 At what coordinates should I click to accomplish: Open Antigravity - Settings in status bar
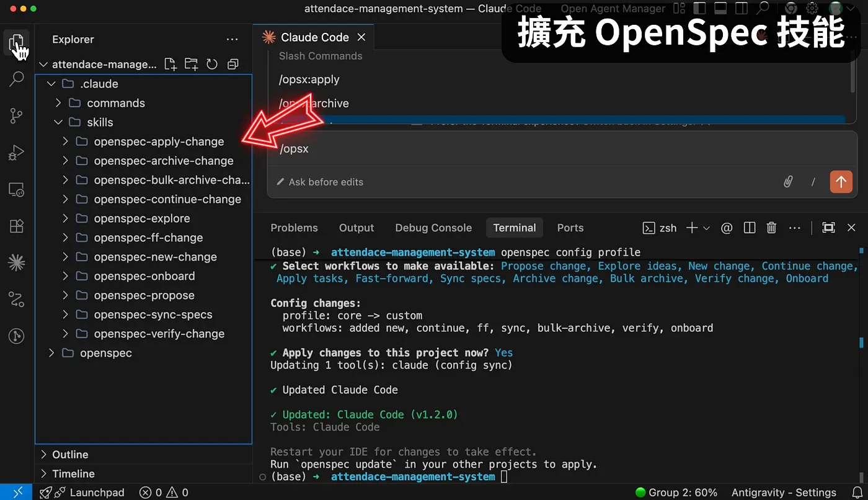click(x=784, y=493)
